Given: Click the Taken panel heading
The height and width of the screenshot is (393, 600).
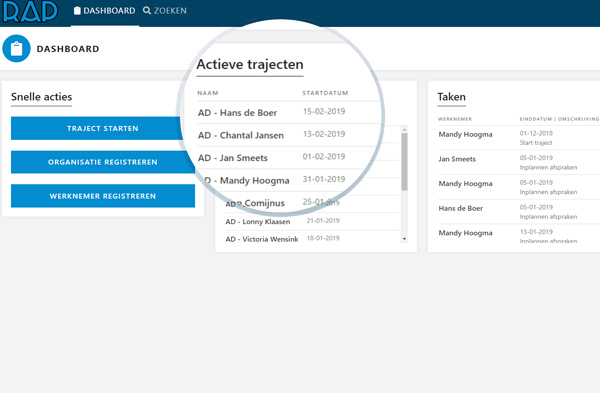Looking at the screenshot, I should click(452, 97).
